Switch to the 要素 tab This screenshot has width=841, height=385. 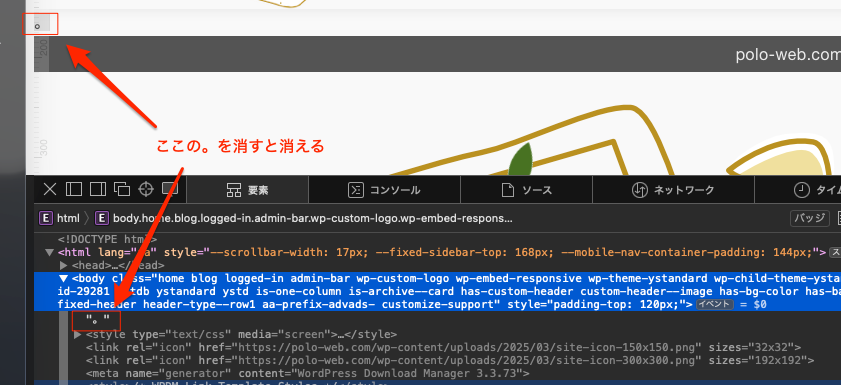(247, 190)
